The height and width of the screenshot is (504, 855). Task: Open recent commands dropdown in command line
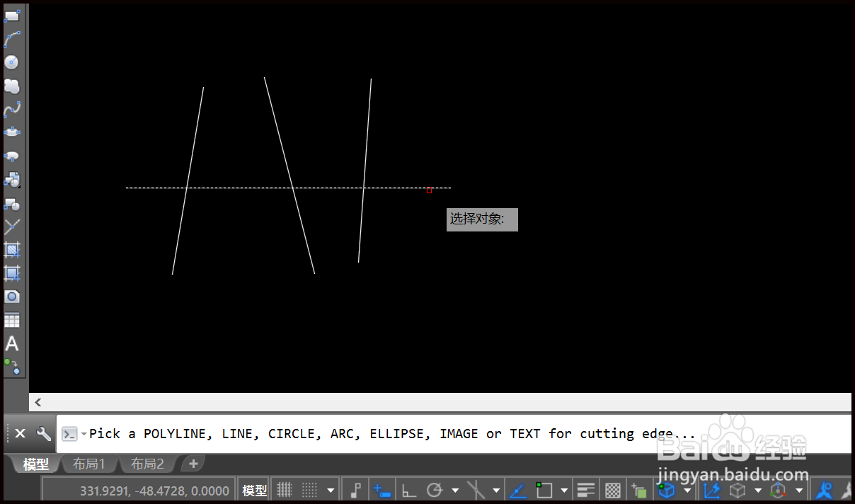[x=84, y=433]
